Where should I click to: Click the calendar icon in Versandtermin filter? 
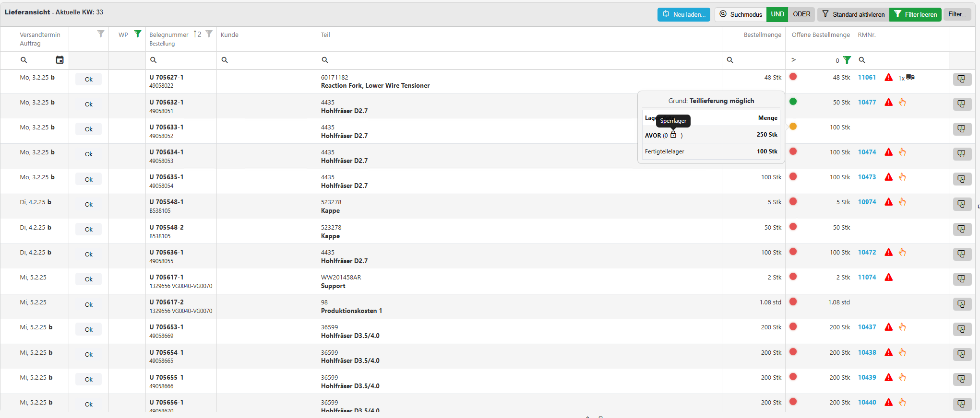click(x=60, y=60)
